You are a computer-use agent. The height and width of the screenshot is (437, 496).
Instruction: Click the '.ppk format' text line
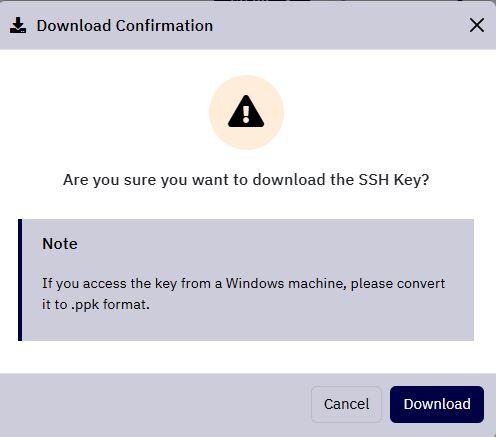(96, 304)
